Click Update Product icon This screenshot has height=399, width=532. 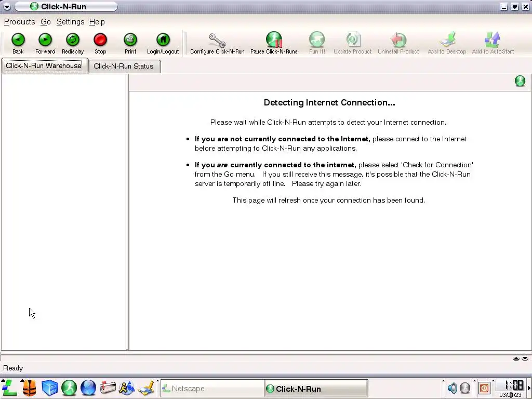pos(353,44)
